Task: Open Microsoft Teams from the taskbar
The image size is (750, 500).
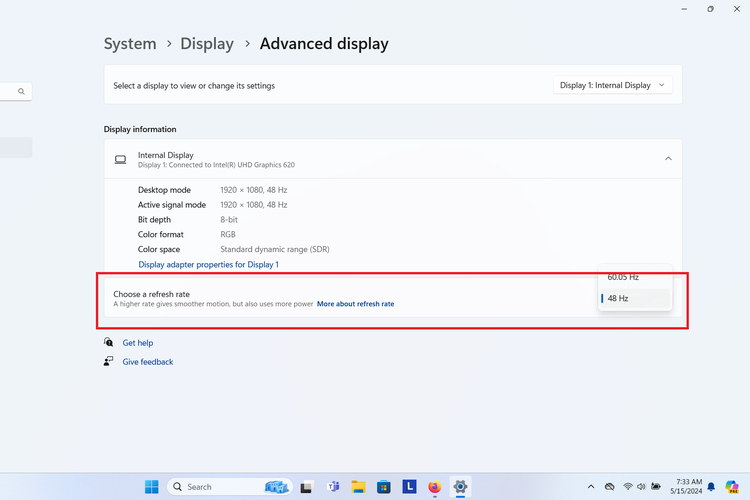Action: pos(333,487)
